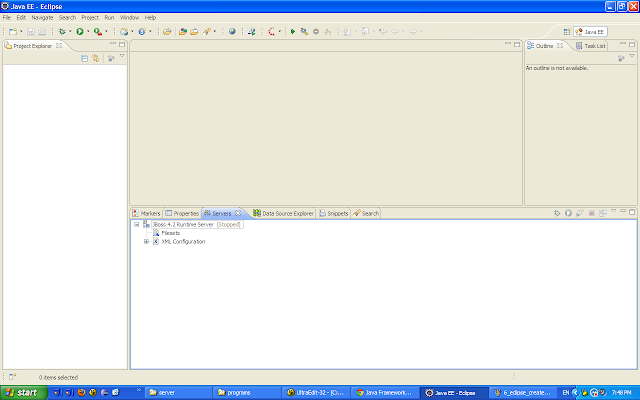Open the New Servlet dropdown arrow
This screenshot has width=640, height=400.
point(150,31)
